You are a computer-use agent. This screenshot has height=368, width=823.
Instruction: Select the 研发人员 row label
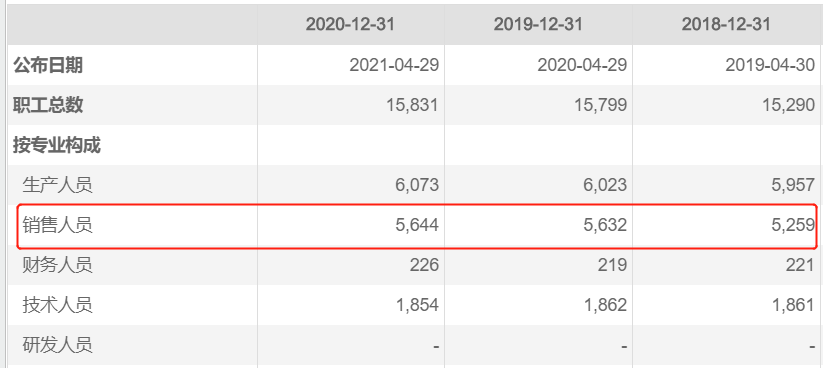[57, 345]
